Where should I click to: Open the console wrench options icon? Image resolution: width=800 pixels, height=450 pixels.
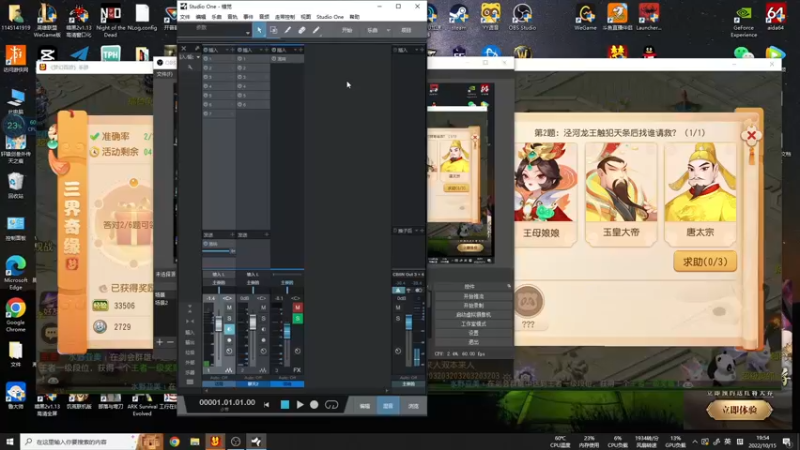point(190,67)
